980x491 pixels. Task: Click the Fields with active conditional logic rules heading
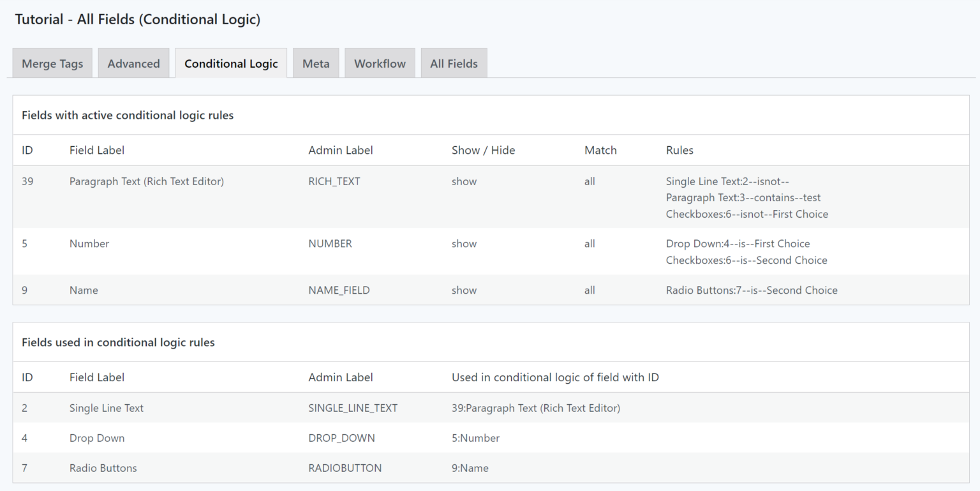click(x=128, y=115)
